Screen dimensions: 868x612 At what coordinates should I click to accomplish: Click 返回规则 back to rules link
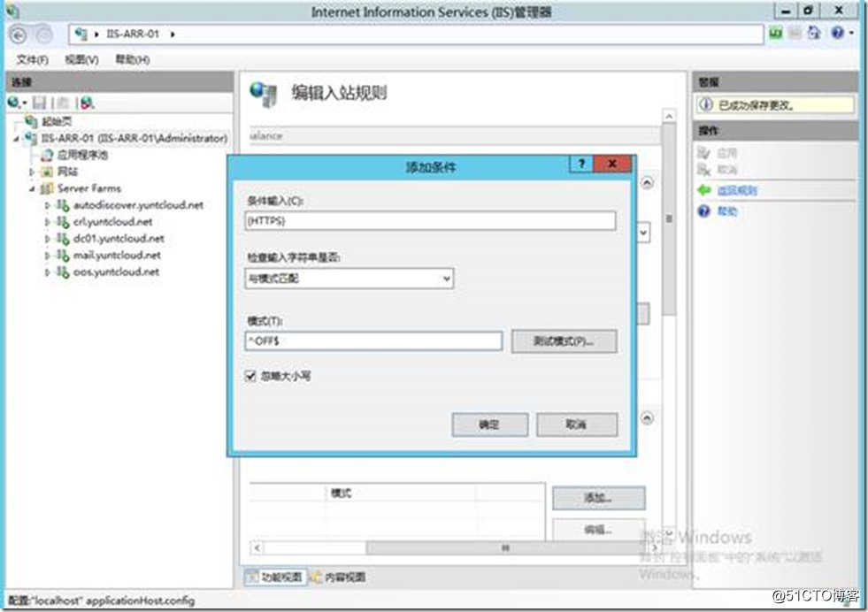pos(737,191)
